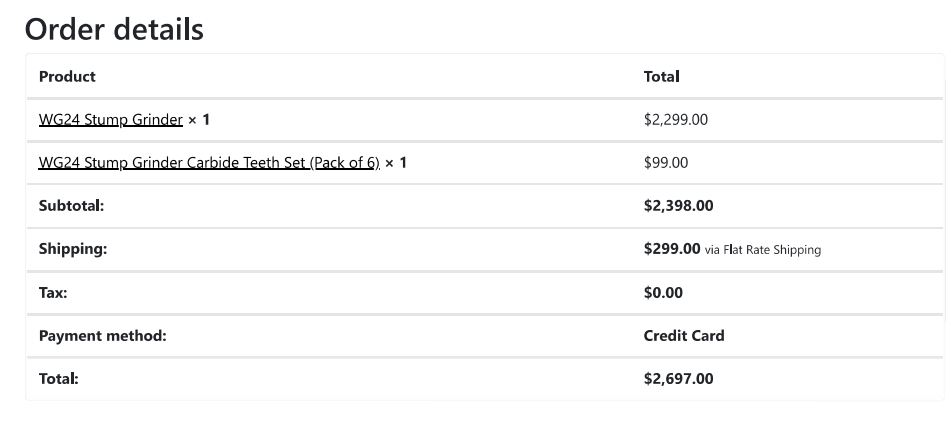
Task: Click the Carbide Teeth Set quantity × 1
Action: point(396,163)
